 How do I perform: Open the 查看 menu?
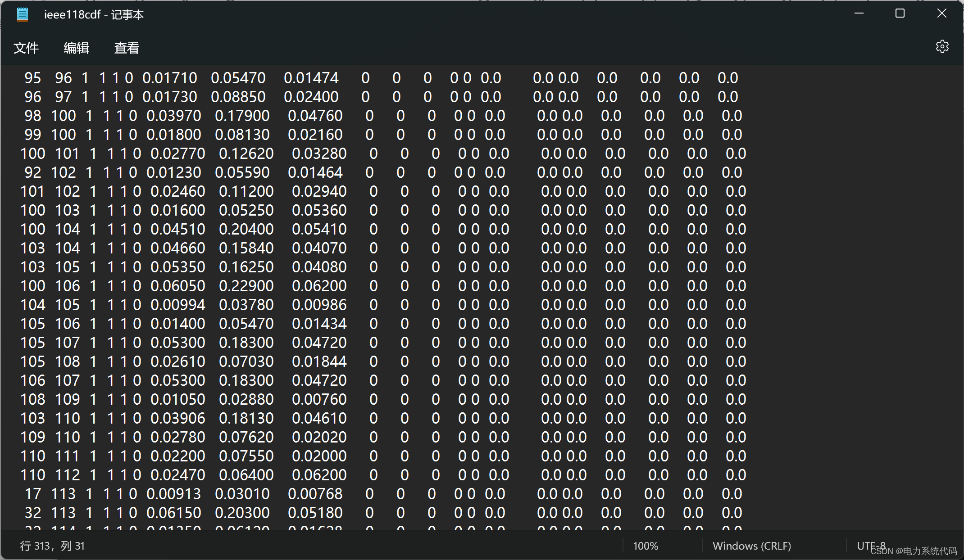click(x=127, y=48)
